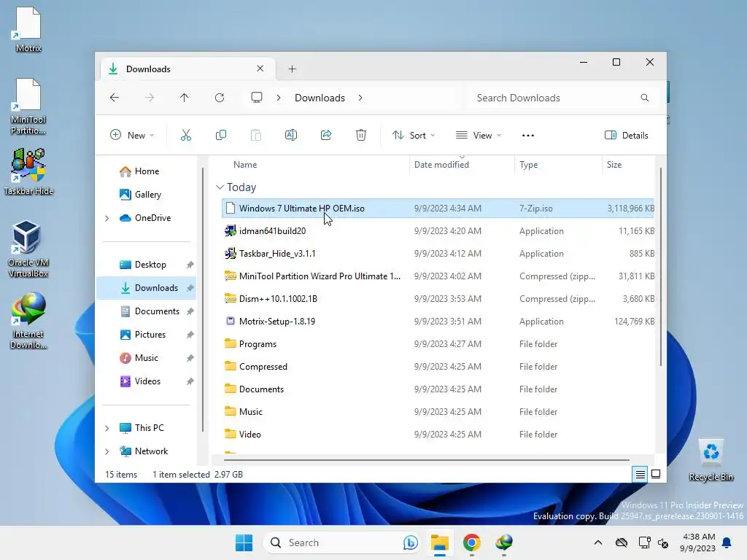This screenshot has height=560, width=747.
Task: Close the Downloads tab
Action: pos(260,69)
